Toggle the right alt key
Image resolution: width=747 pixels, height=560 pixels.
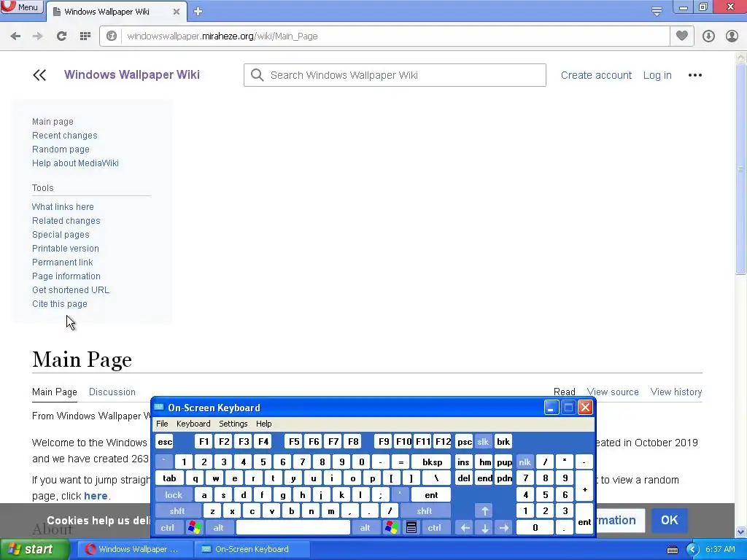365,528
